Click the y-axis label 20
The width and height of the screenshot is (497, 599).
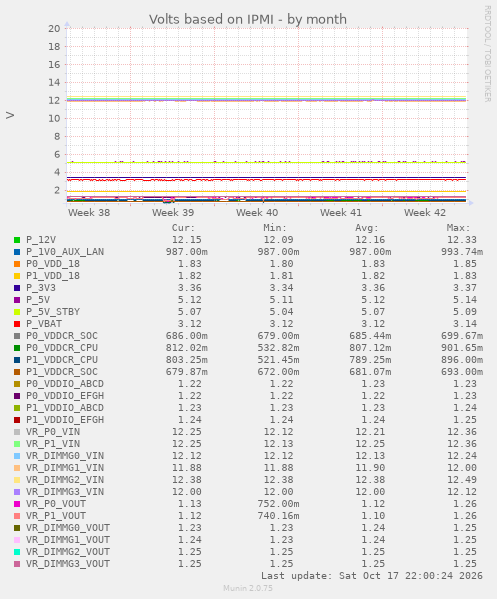54,29
